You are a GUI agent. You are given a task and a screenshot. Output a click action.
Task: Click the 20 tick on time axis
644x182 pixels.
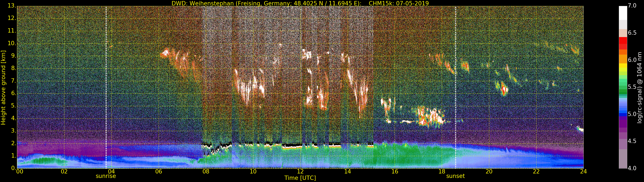tap(489, 171)
